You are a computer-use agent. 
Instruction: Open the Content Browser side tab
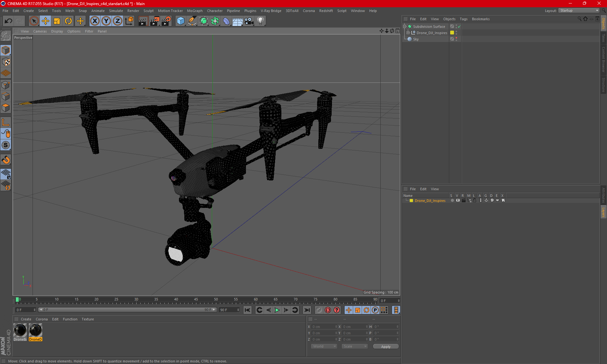[x=603, y=59]
